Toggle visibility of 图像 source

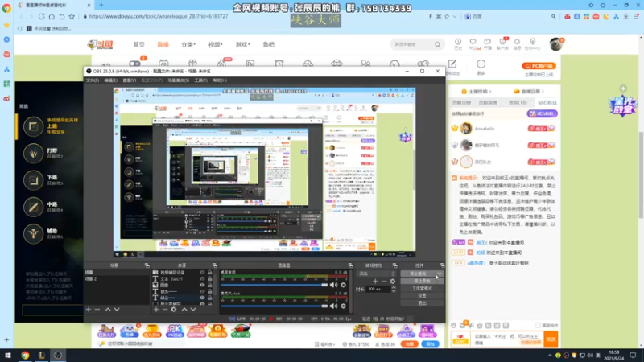tap(202, 285)
